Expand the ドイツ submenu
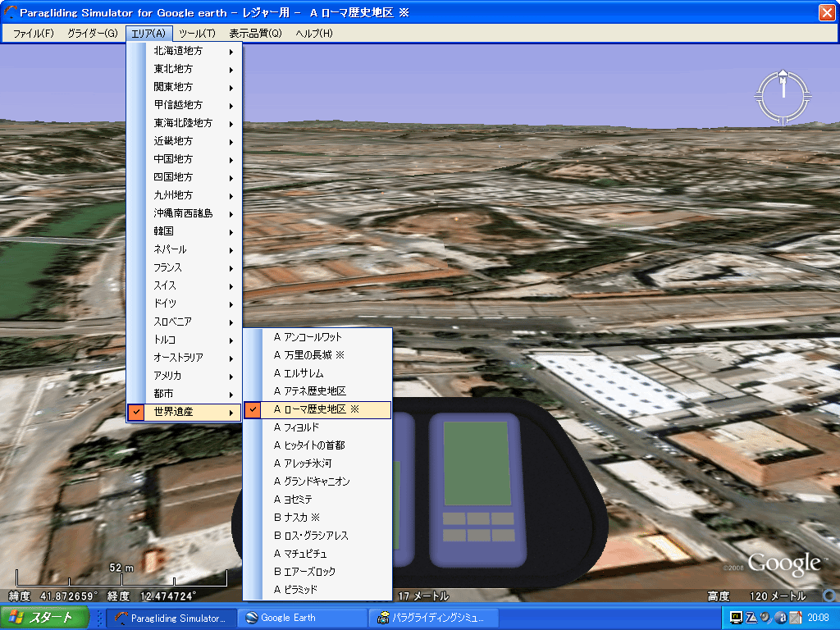The image size is (840, 630). click(185, 304)
